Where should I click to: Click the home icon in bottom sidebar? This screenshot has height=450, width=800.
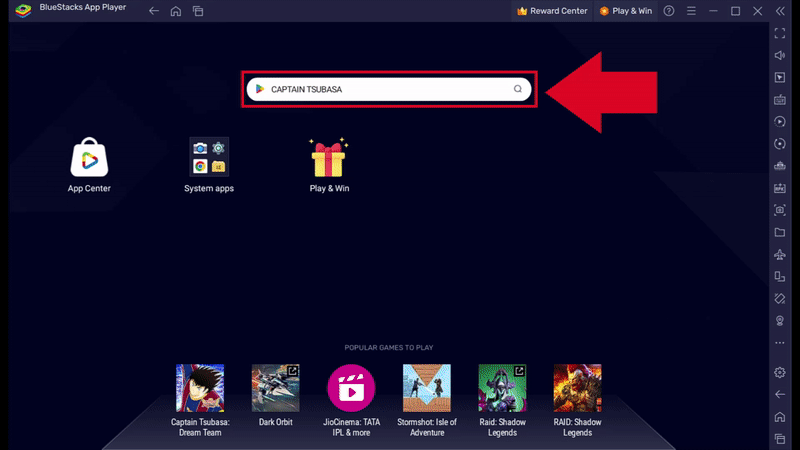pyautogui.click(x=780, y=417)
